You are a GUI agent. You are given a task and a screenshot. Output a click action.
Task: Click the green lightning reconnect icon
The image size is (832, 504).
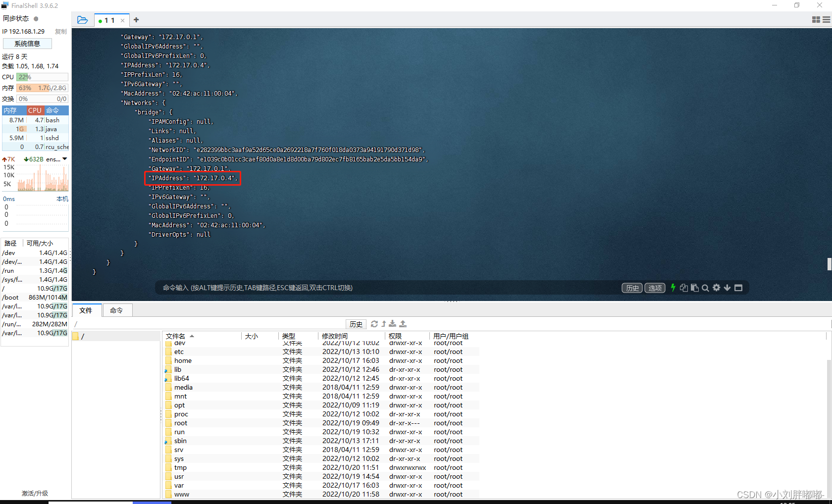(673, 288)
